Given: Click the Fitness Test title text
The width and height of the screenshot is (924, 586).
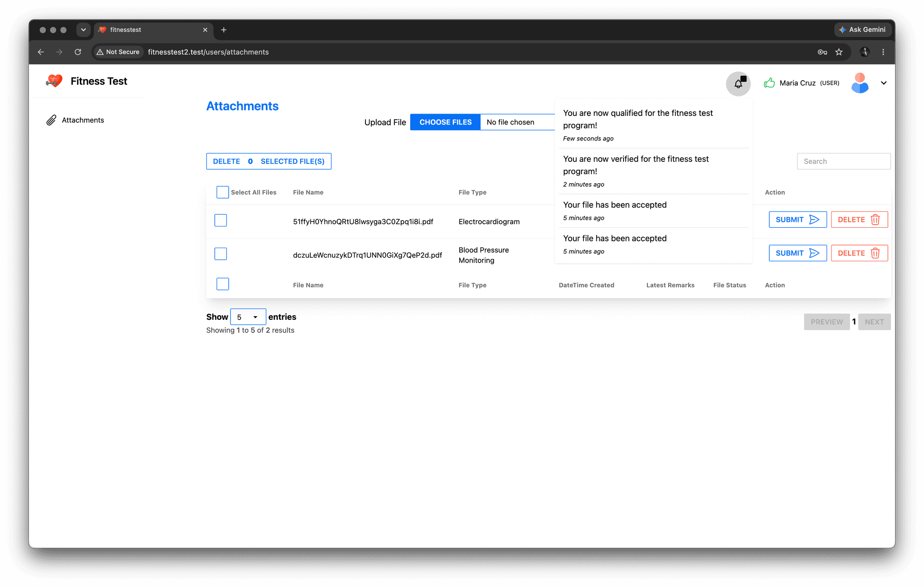Looking at the screenshot, I should click(99, 81).
